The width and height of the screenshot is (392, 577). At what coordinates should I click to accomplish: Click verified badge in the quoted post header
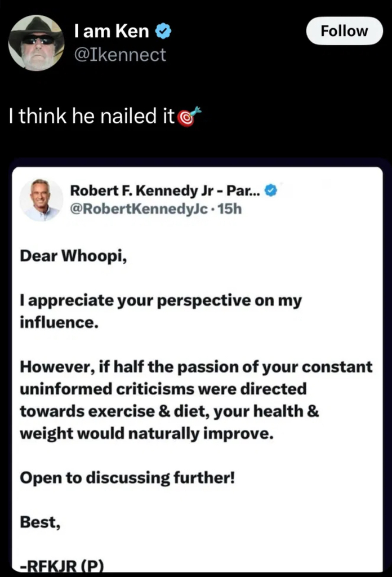click(x=271, y=190)
